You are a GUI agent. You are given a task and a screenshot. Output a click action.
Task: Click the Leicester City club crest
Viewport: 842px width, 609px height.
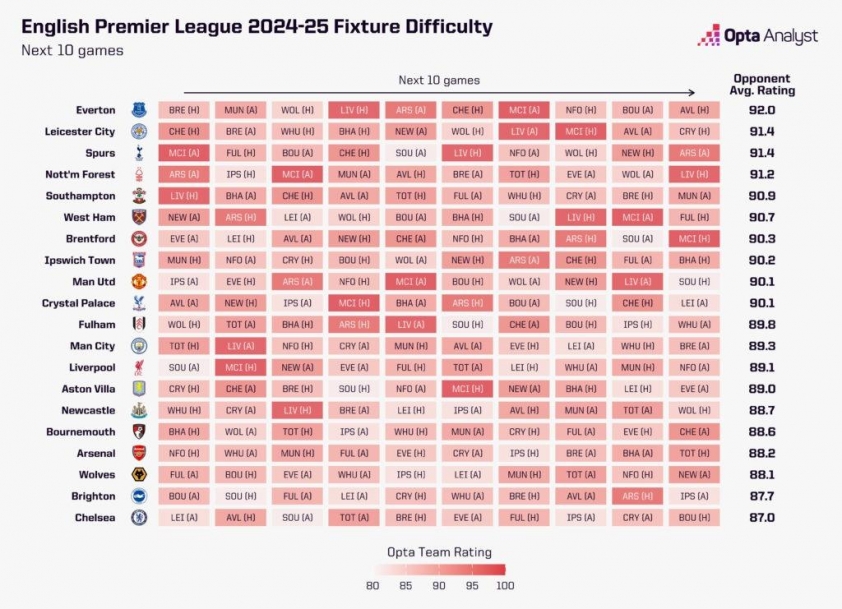click(139, 132)
